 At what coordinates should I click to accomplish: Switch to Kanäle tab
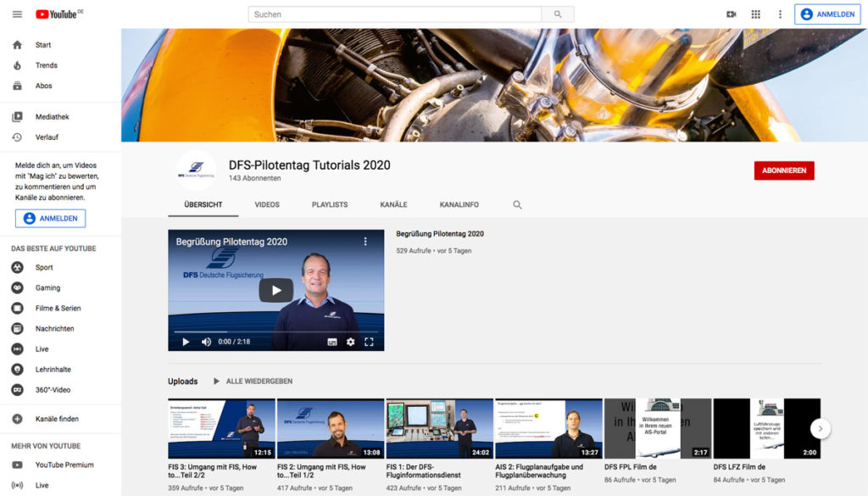[x=393, y=205]
